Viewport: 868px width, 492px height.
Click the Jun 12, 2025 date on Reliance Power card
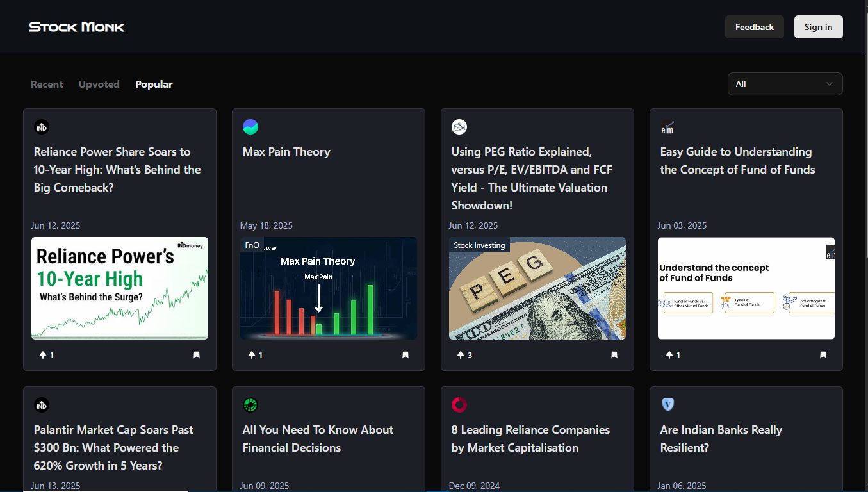coord(56,225)
